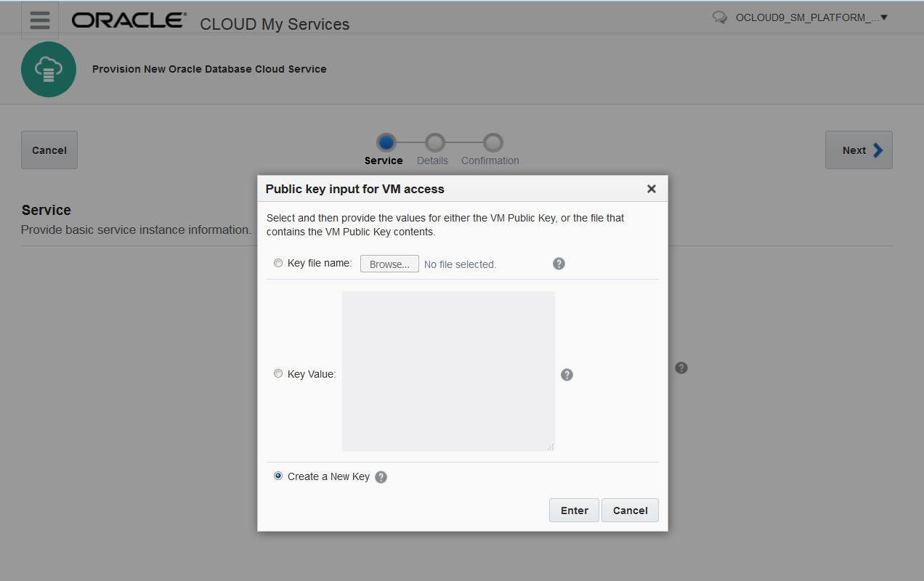Click the Next button with arrow
Image resolution: width=924 pixels, height=581 pixels.
[859, 150]
